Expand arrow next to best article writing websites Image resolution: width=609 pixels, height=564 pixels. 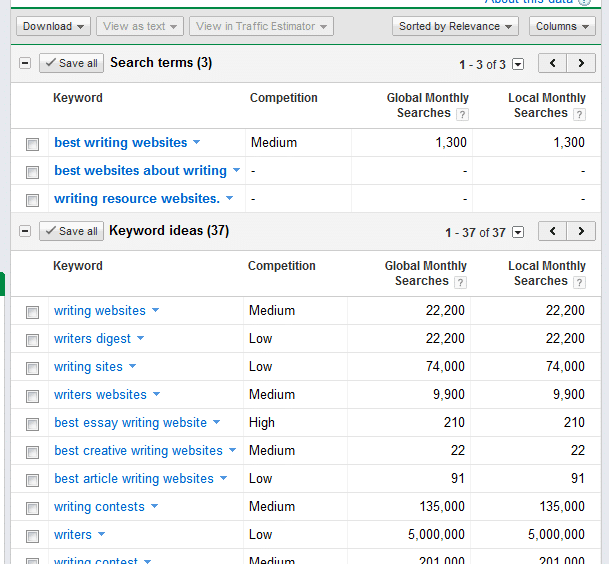click(223, 478)
